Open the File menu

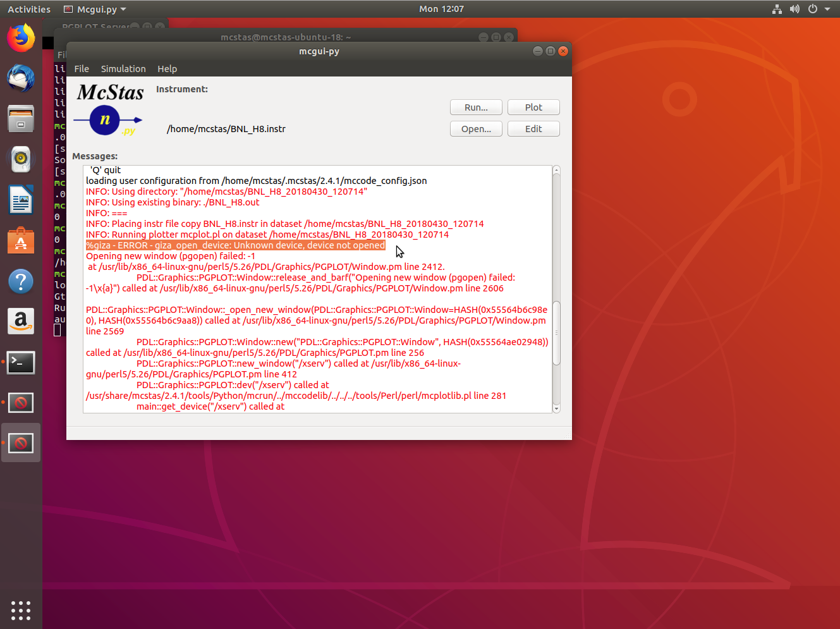coord(82,69)
